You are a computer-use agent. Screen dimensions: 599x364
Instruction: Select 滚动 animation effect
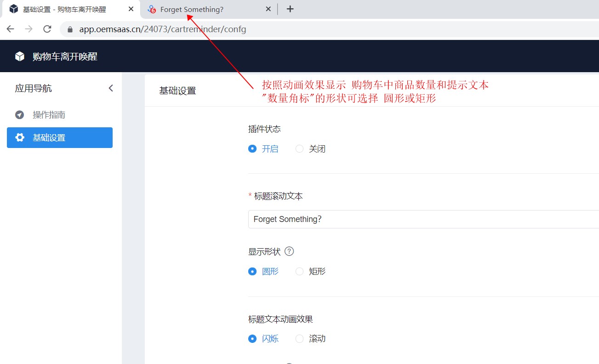tap(311, 339)
